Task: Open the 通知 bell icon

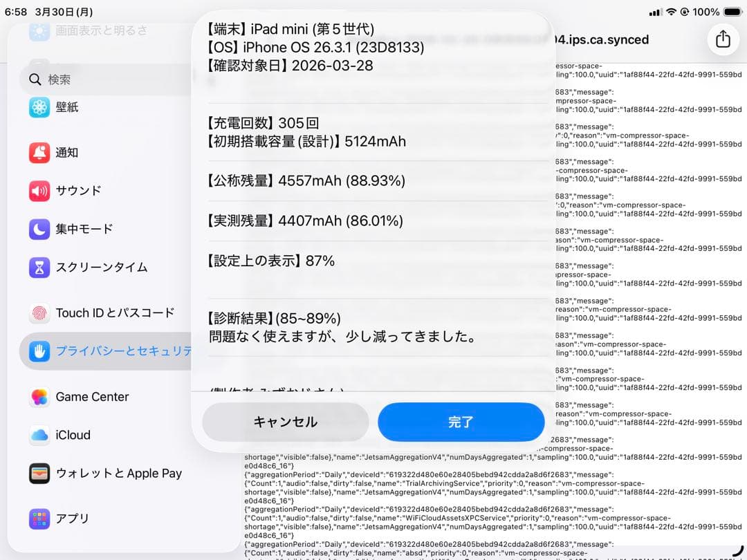Action: 39,152
